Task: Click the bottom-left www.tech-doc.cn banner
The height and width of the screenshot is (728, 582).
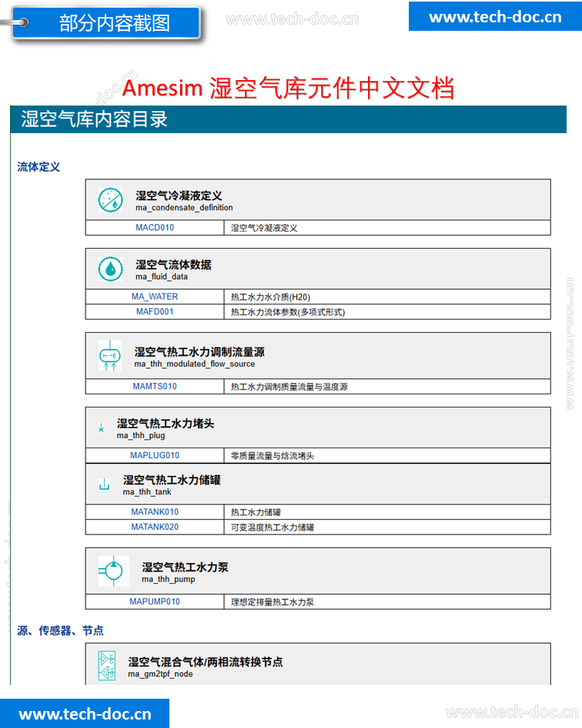Action: [x=85, y=713]
